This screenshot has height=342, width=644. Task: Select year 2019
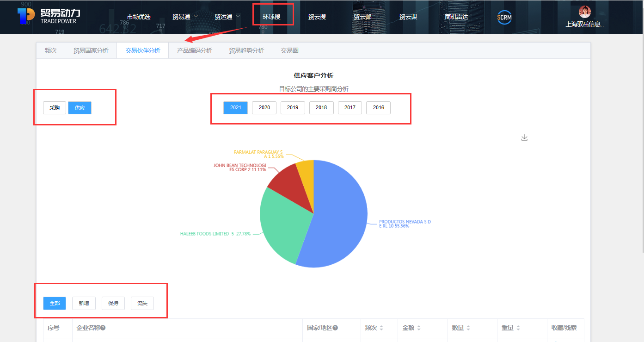pyautogui.click(x=293, y=108)
